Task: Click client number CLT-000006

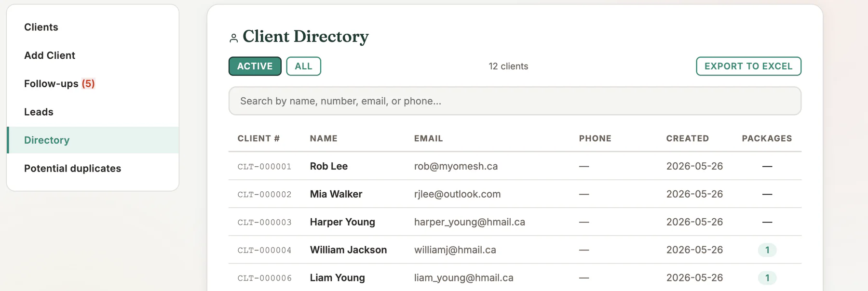Action: coord(264,278)
